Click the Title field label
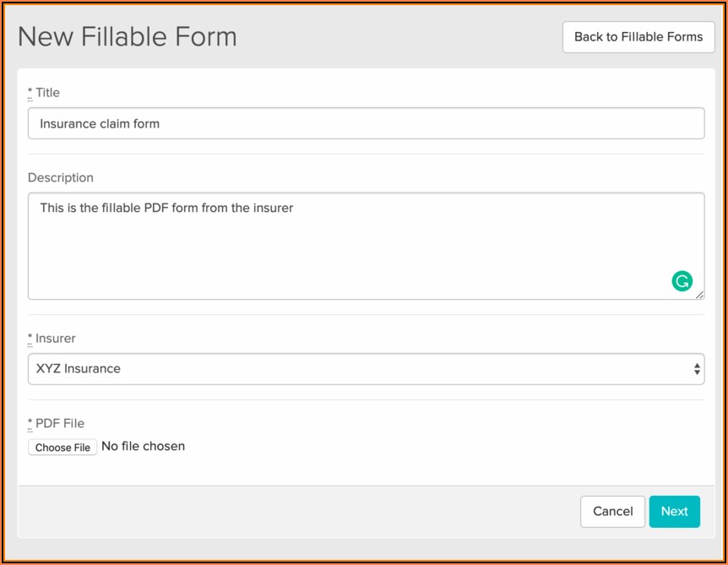The width and height of the screenshot is (728, 565). (x=47, y=93)
